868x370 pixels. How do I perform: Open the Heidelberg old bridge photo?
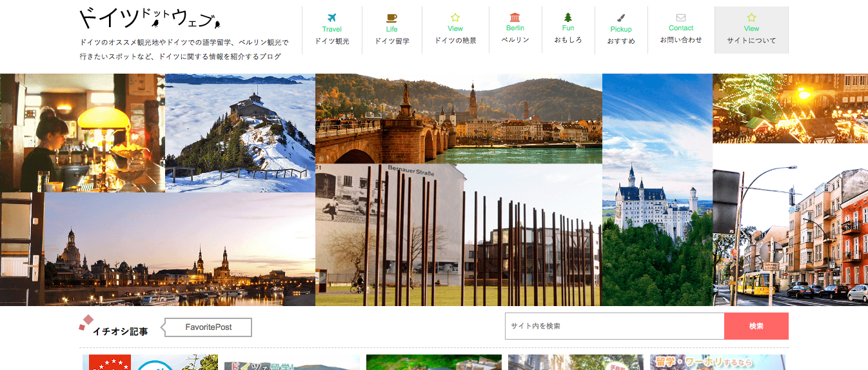[x=459, y=118]
